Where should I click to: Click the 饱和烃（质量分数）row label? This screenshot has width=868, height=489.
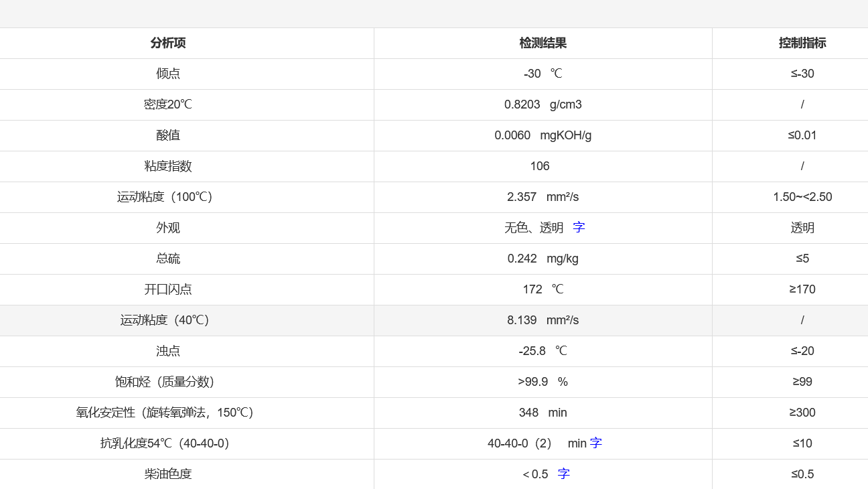pyautogui.click(x=168, y=382)
